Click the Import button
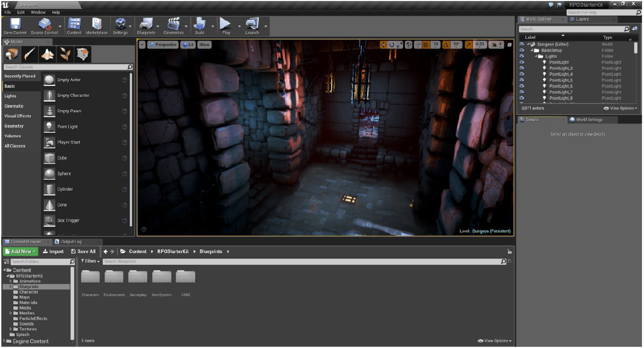Screen dimensions: 644x348 pos(53,252)
